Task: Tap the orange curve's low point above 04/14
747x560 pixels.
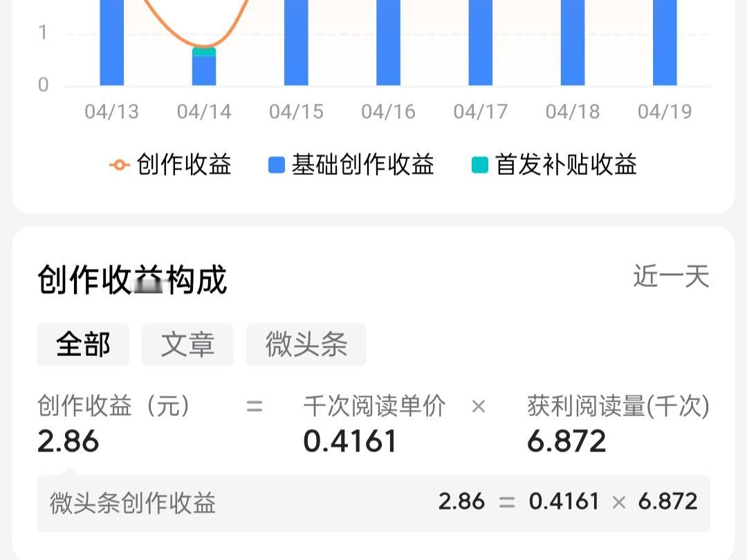Action: (204, 47)
